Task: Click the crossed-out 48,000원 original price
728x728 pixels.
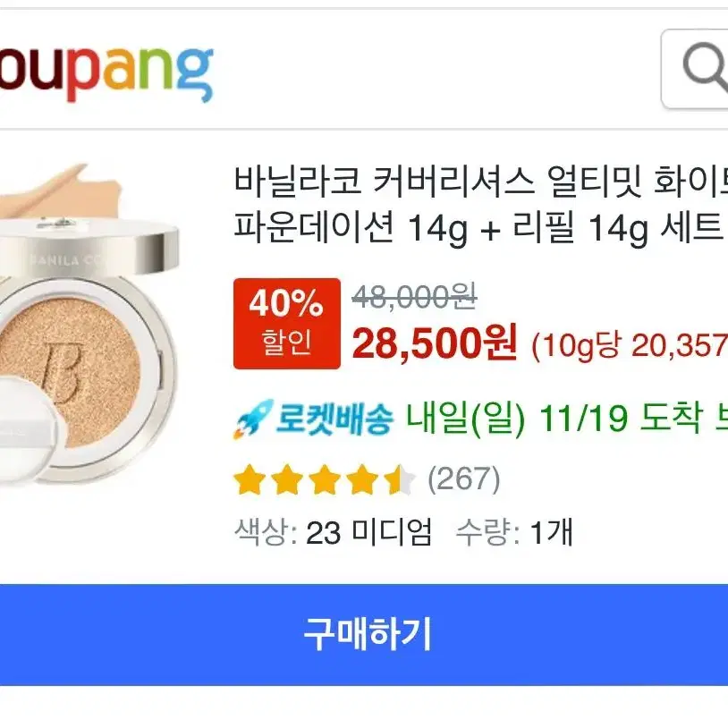Action: [x=415, y=297]
